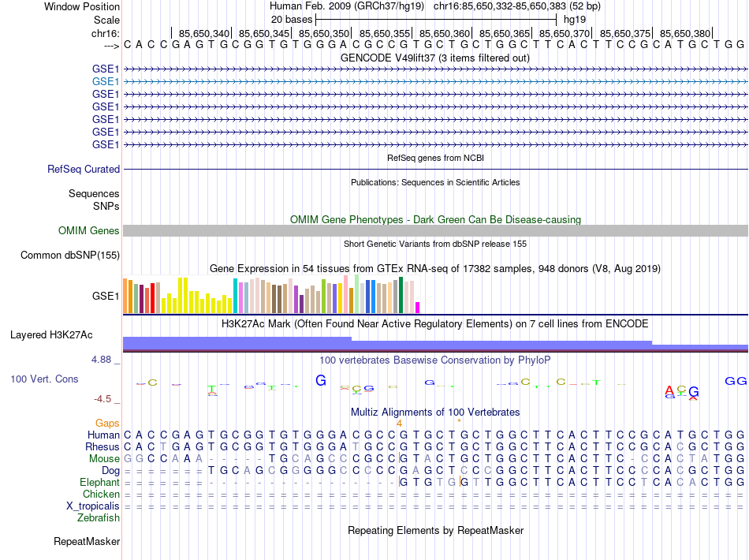This screenshot has width=749, height=560.
Task: Open the H3K27Ac Mark track title
Action: coord(435,323)
